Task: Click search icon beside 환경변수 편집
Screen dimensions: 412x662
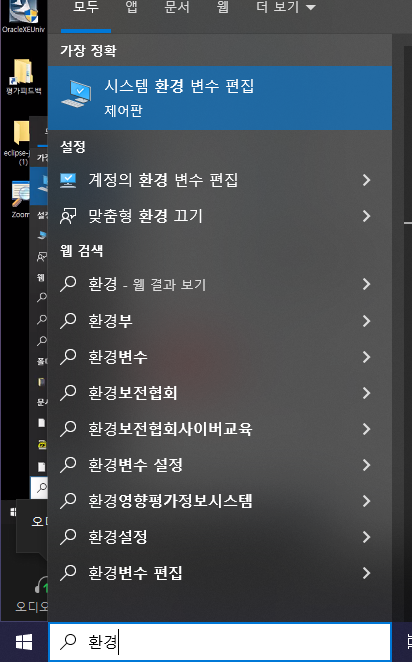Action: [68, 573]
